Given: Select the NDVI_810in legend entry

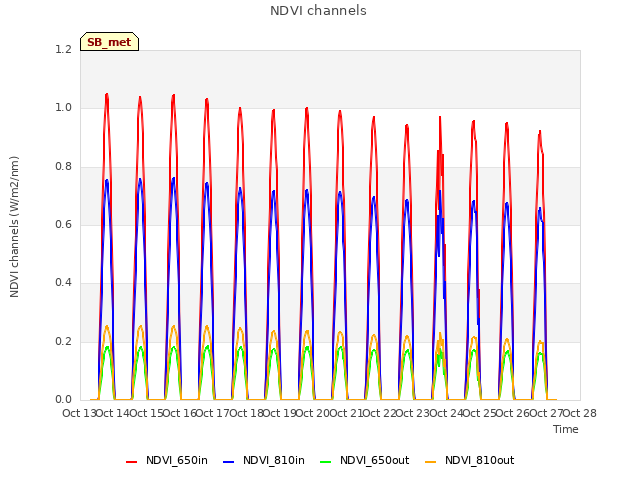Looking at the screenshot, I should click(x=264, y=460).
